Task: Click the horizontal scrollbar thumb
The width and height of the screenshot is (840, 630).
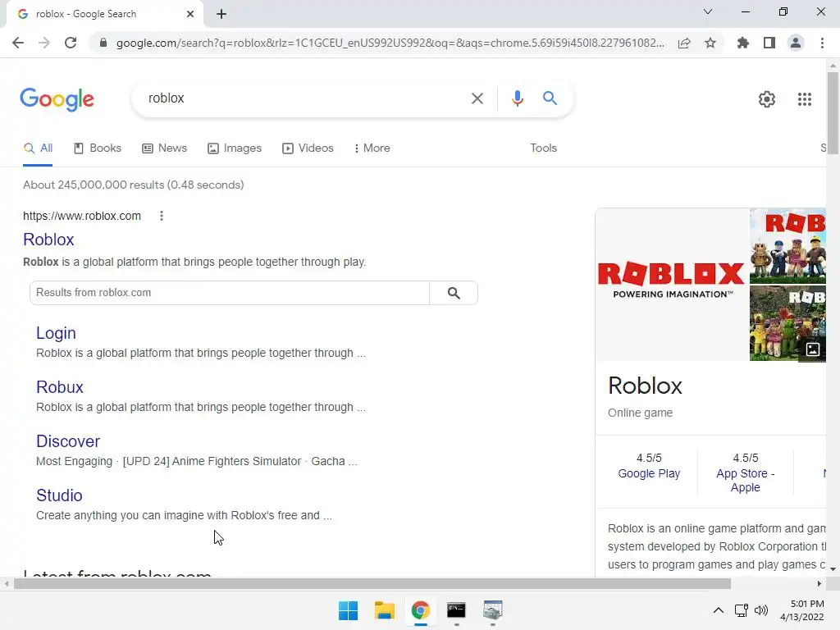Action: [372, 583]
